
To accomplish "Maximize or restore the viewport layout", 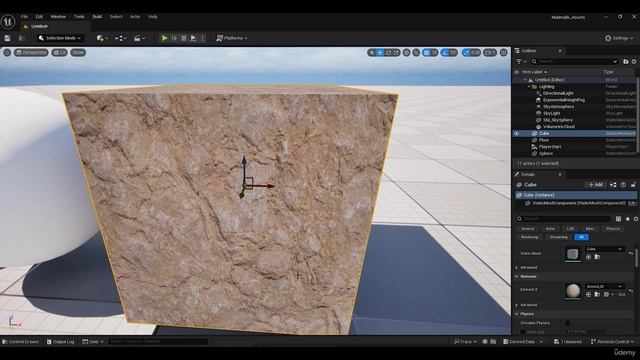I will (504, 52).
